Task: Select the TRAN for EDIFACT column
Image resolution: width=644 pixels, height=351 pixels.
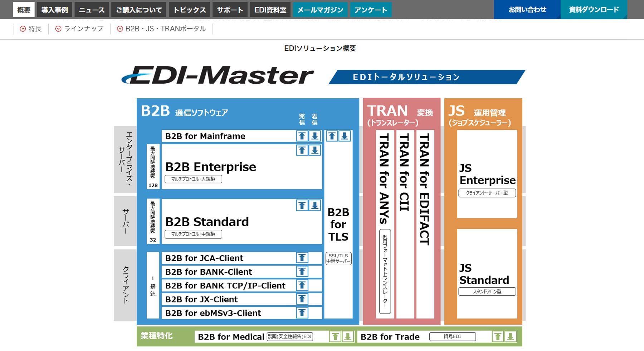Action: pyautogui.click(x=425, y=224)
